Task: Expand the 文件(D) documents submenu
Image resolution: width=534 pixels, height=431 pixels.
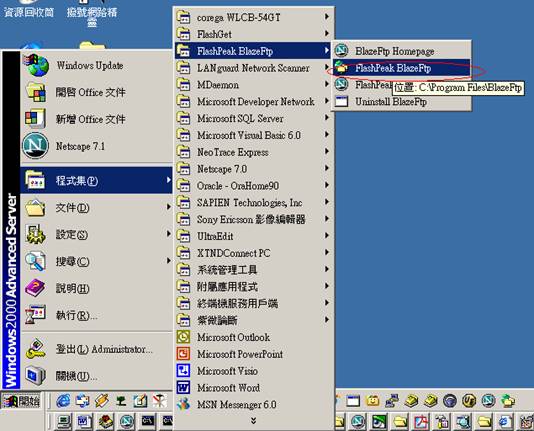Action: 96,207
